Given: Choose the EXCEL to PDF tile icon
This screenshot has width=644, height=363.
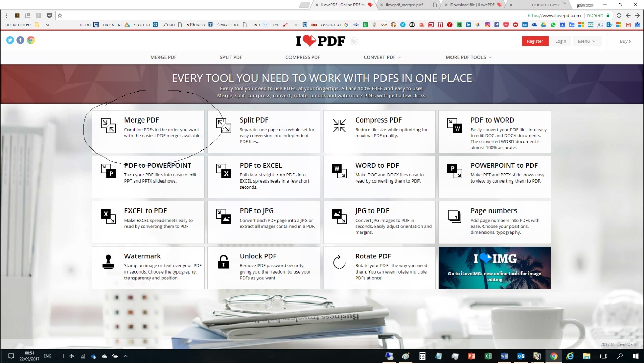Looking at the screenshot, I should tap(108, 216).
